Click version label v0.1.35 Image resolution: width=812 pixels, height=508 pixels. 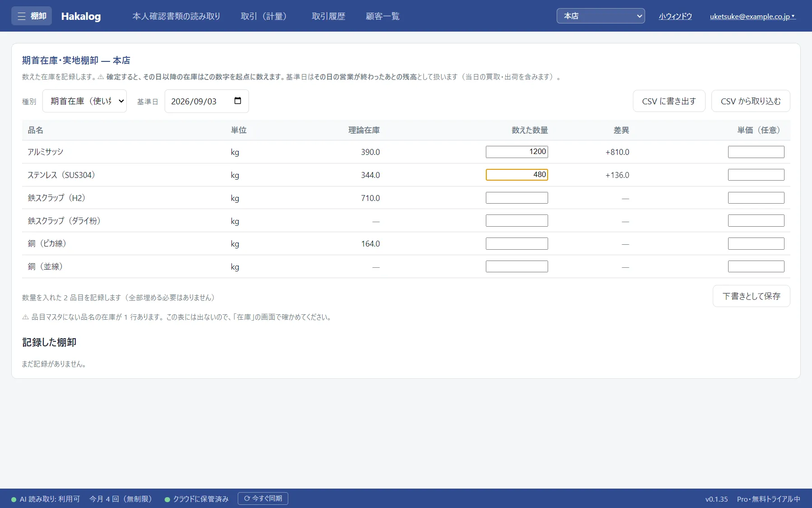[716, 499]
